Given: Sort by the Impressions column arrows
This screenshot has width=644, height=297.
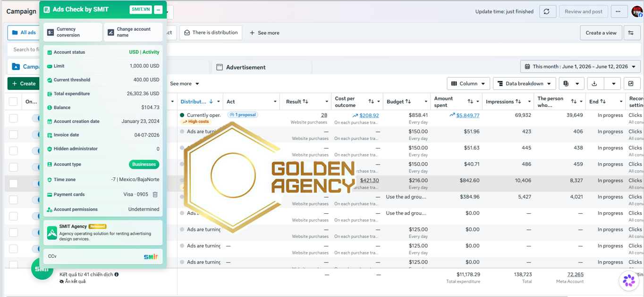Looking at the screenshot, I should 518,102.
